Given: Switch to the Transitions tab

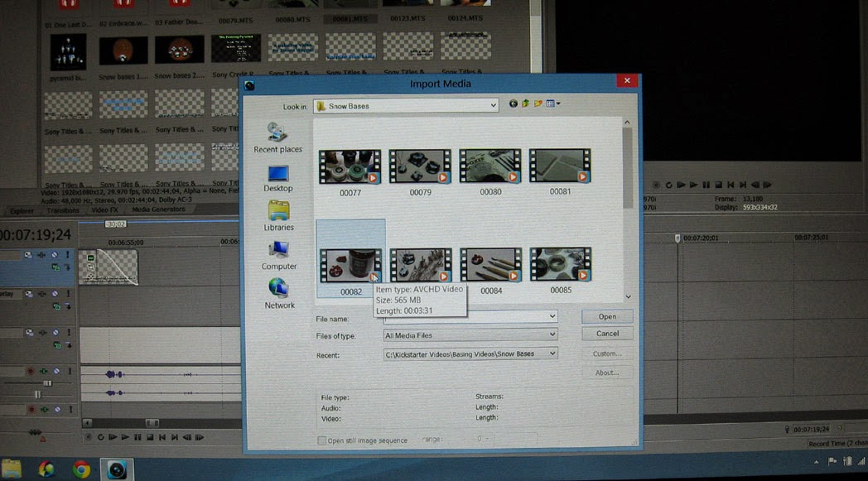Looking at the screenshot, I should pos(63,210).
